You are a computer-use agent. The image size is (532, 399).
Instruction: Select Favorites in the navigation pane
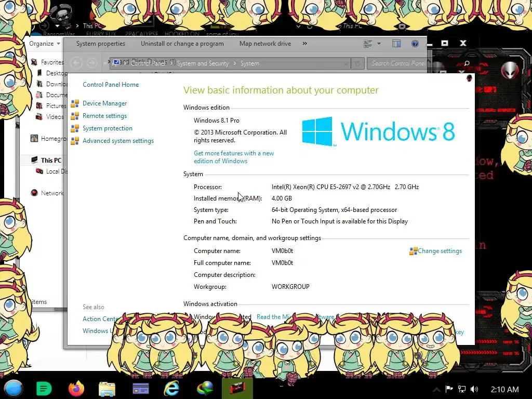(52, 62)
